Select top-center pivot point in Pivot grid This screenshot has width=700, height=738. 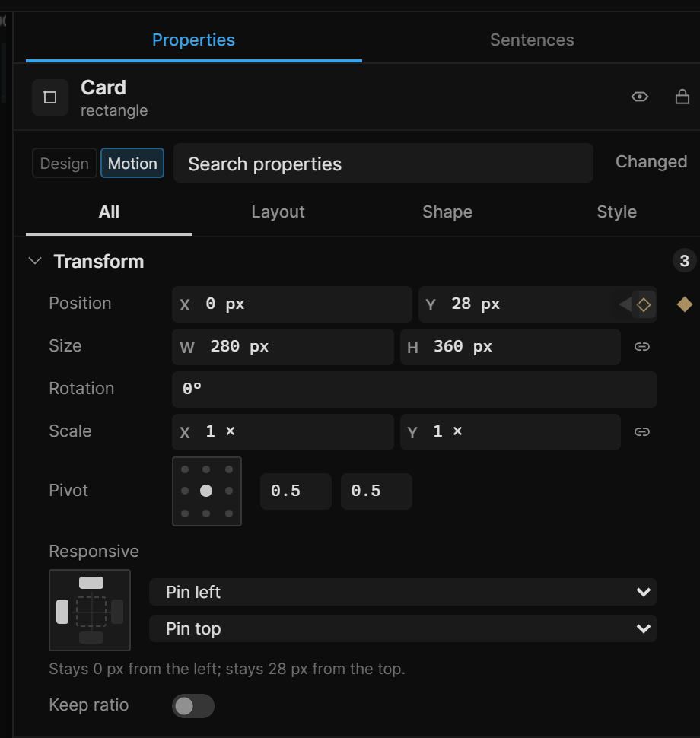[x=206, y=469]
